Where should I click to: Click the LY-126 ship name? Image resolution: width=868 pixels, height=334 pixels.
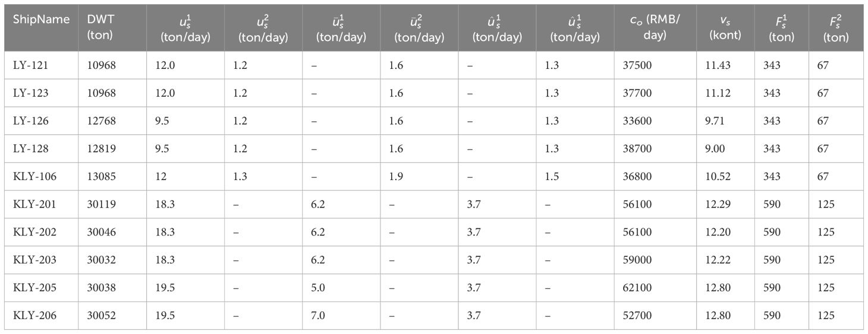click(x=30, y=121)
